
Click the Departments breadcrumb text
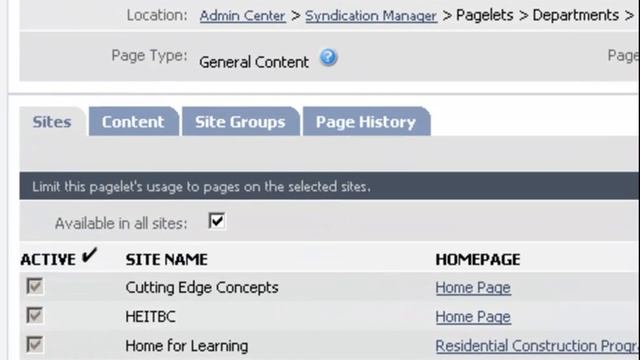pyautogui.click(x=576, y=16)
